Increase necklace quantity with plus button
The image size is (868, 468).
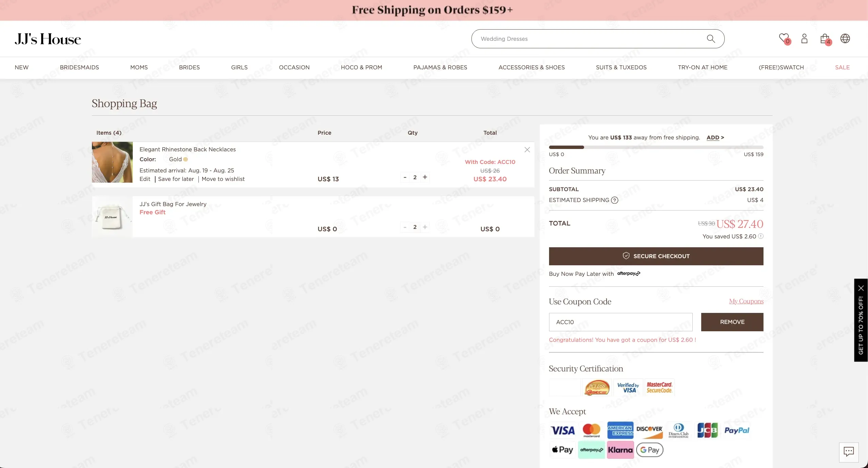click(x=425, y=177)
